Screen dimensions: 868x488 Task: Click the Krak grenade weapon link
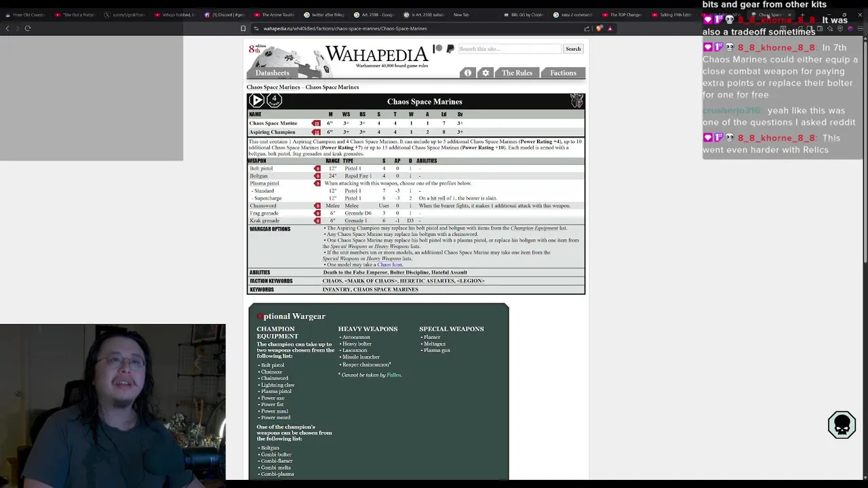[x=264, y=220]
